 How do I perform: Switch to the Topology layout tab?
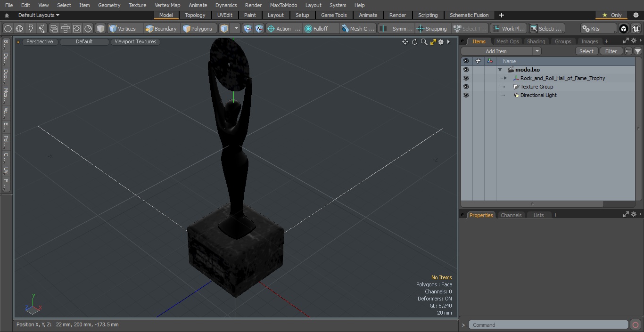[x=195, y=15]
